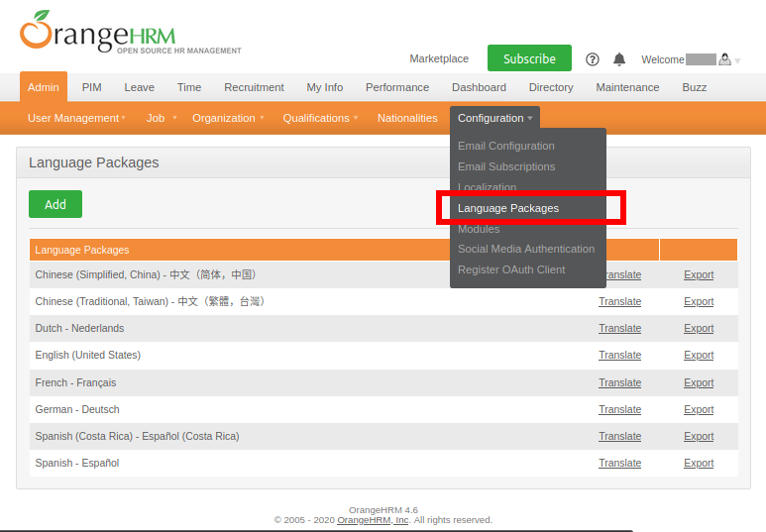Image resolution: width=766 pixels, height=532 pixels.
Task: Open the notifications bell icon
Action: pos(619,59)
